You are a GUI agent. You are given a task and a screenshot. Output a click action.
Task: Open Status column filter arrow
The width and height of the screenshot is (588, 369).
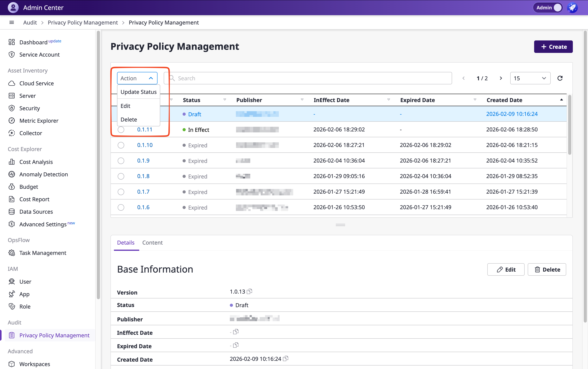pos(225,100)
